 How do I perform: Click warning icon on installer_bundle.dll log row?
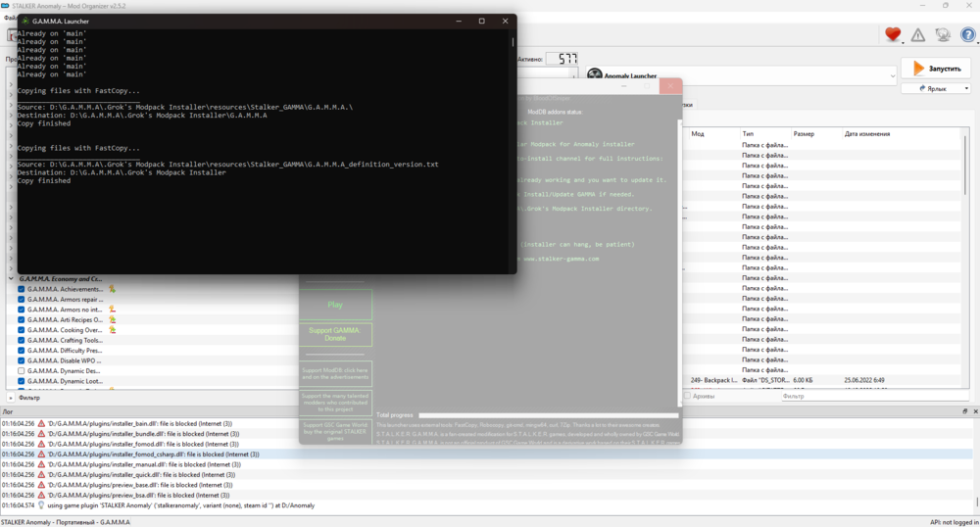[x=41, y=433]
